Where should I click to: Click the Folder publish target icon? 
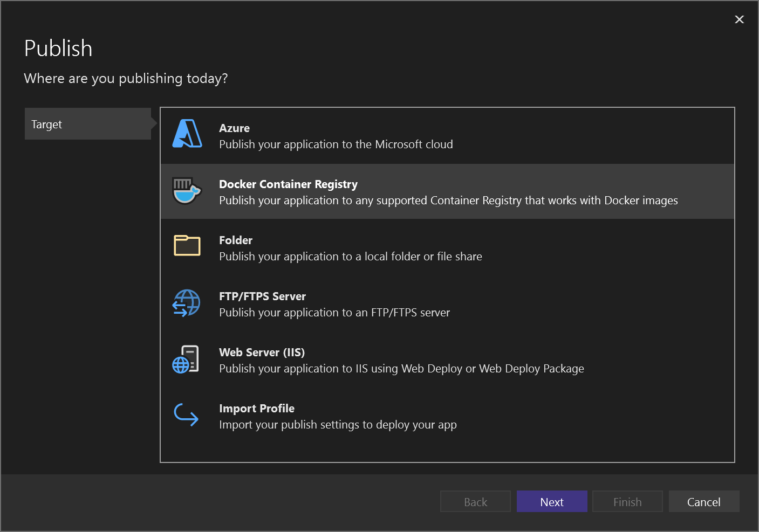coord(186,247)
